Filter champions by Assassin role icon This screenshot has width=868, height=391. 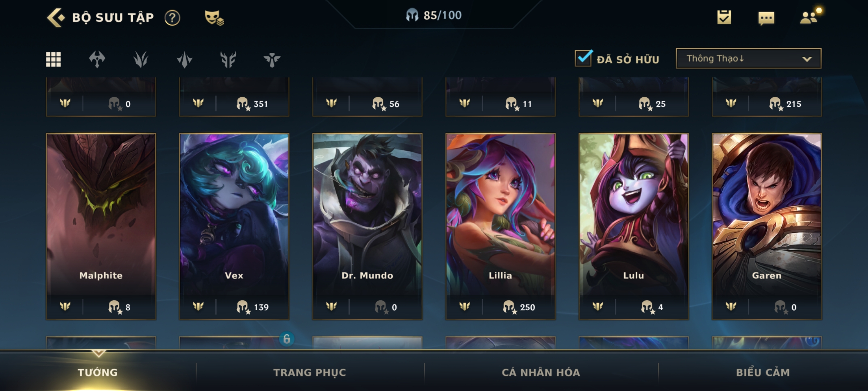tap(141, 59)
